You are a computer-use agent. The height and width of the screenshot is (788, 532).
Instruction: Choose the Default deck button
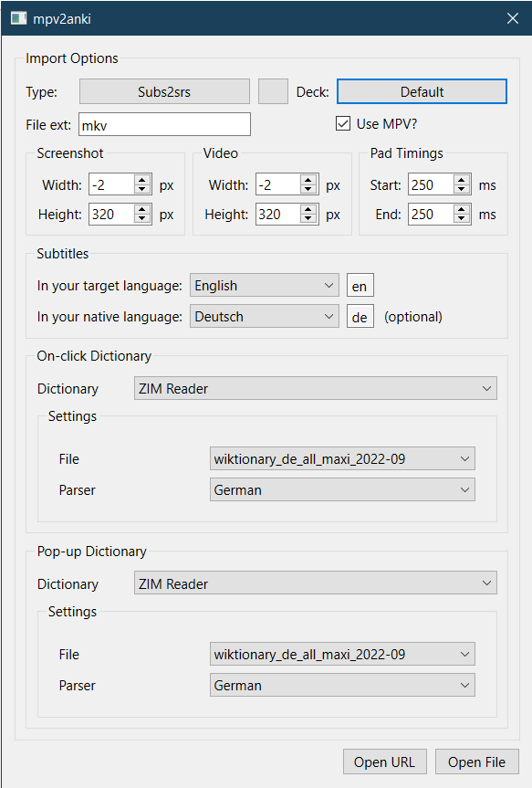(422, 91)
